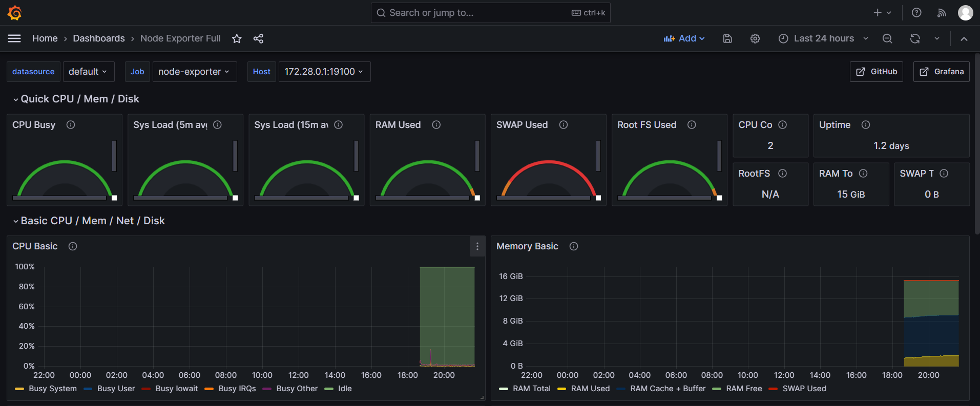
Task: Click the GitHub link button
Action: pos(876,72)
